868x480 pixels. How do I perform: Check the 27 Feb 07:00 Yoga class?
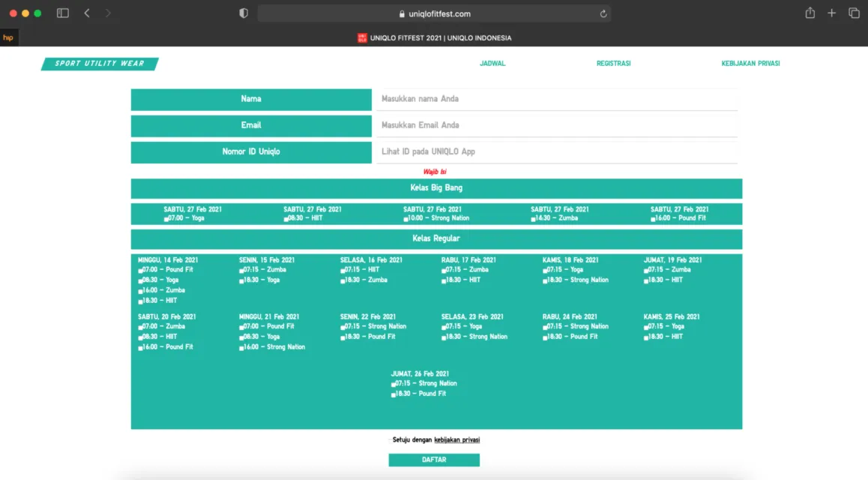(166, 219)
